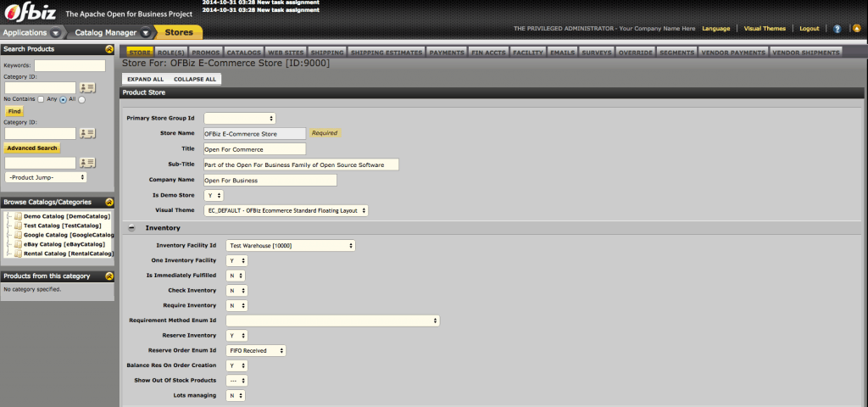Viewport: 868px width, 407px height.
Task: Select Demo Catalog [DemoCatalog] tree entry
Action: point(67,216)
